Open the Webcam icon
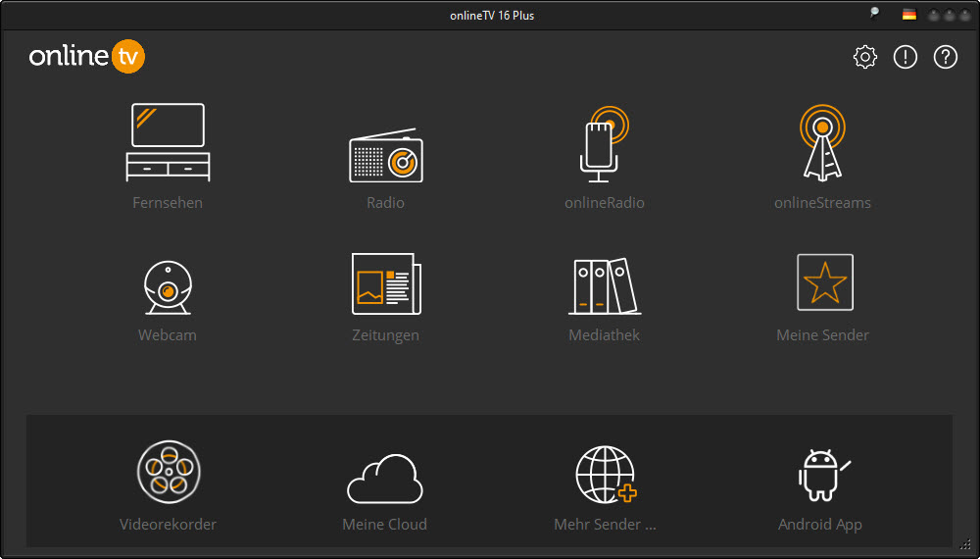The width and height of the screenshot is (980, 559). (x=168, y=287)
